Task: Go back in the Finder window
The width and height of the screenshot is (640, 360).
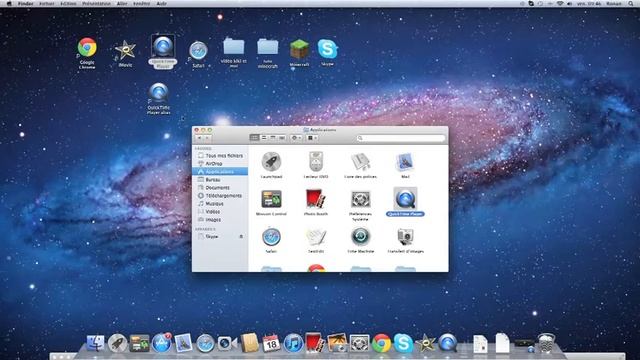Action: click(200, 138)
